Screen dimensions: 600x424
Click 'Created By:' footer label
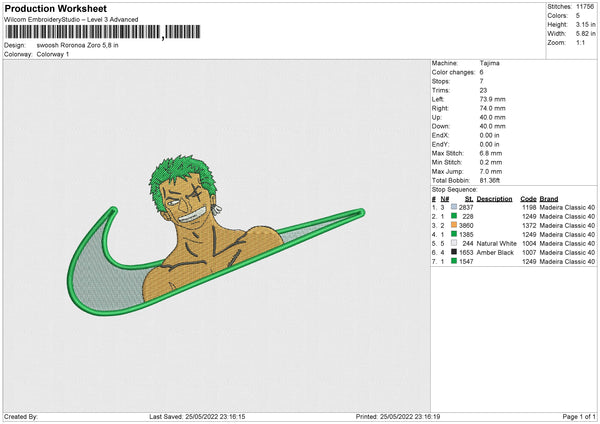pyautogui.click(x=21, y=417)
